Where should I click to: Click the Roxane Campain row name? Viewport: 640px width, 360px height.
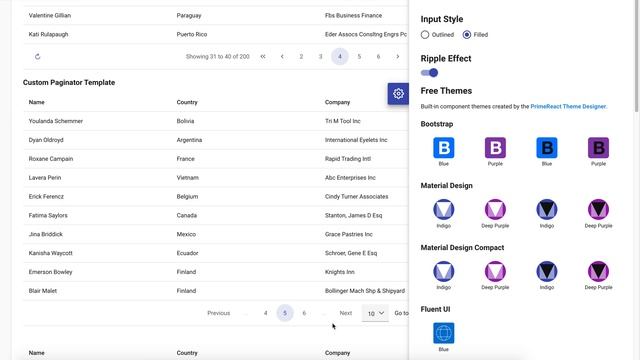click(51, 159)
